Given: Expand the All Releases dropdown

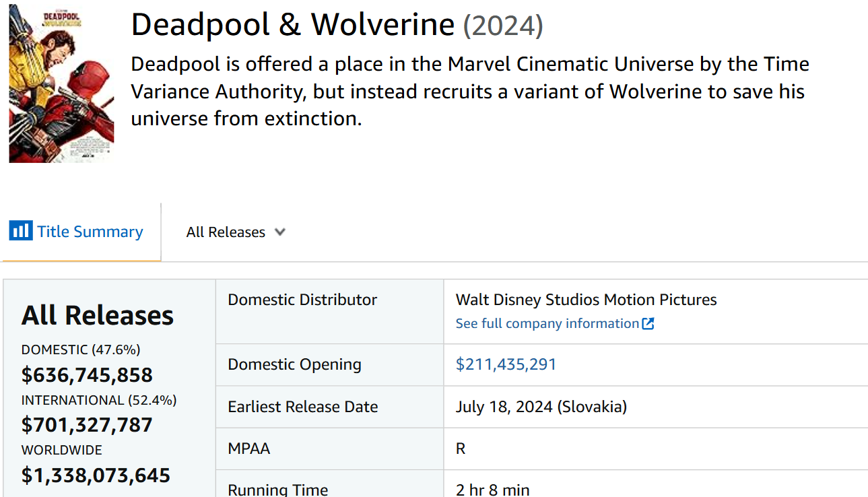Looking at the screenshot, I should pyautogui.click(x=236, y=232).
